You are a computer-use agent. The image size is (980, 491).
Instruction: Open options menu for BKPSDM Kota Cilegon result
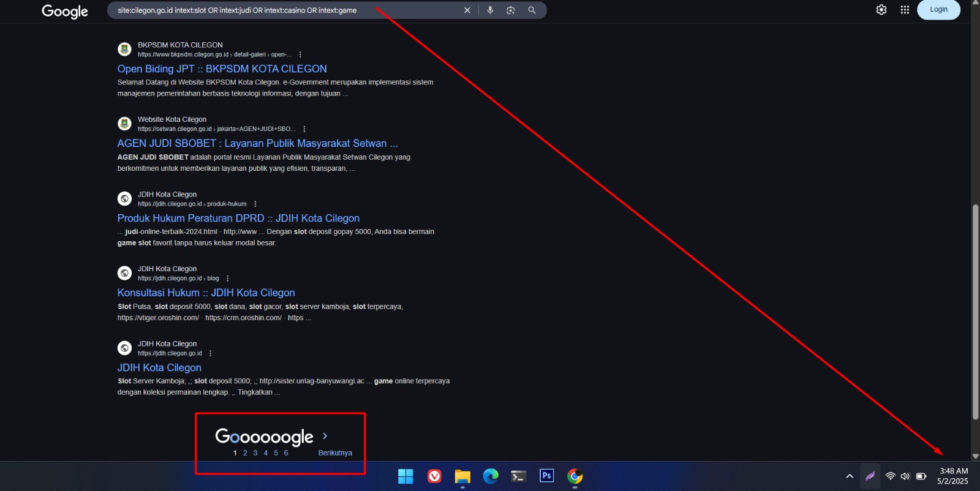point(300,54)
